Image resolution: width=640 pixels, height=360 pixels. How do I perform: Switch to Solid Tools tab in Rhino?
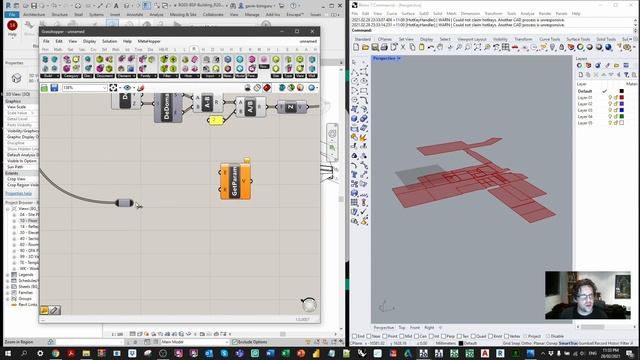[606, 39]
